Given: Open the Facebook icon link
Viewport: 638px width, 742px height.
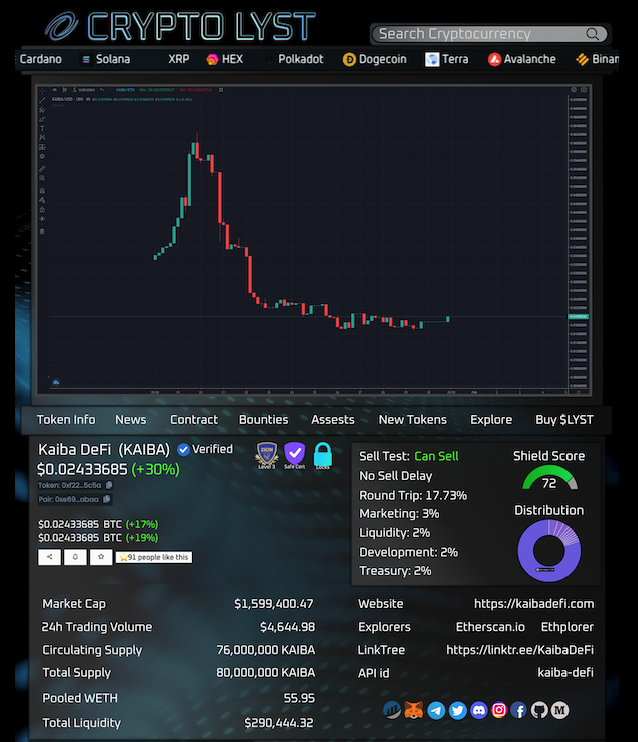Looking at the screenshot, I should 519,710.
